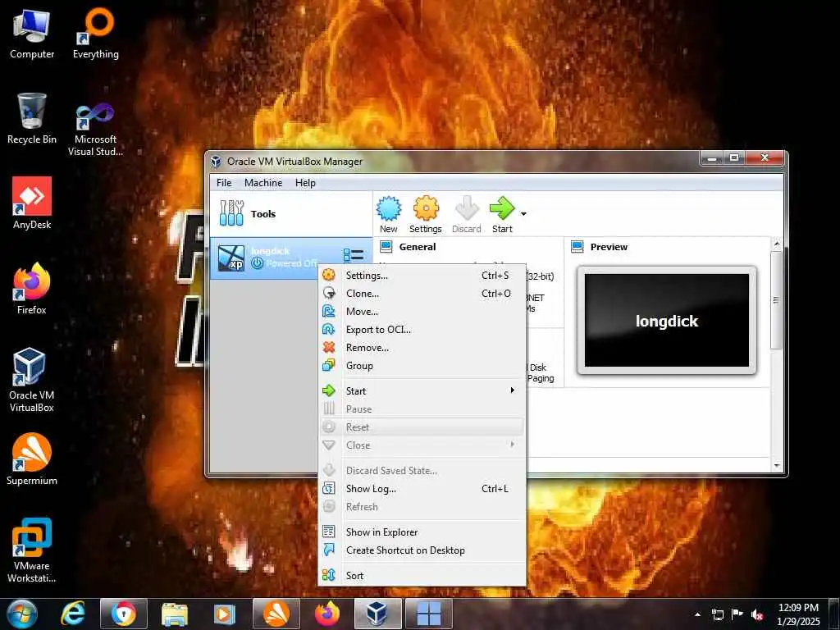The width and height of the screenshot is (840, 630).
Task: Click the muted volume tray icon
Action: [x=757, y=614]
